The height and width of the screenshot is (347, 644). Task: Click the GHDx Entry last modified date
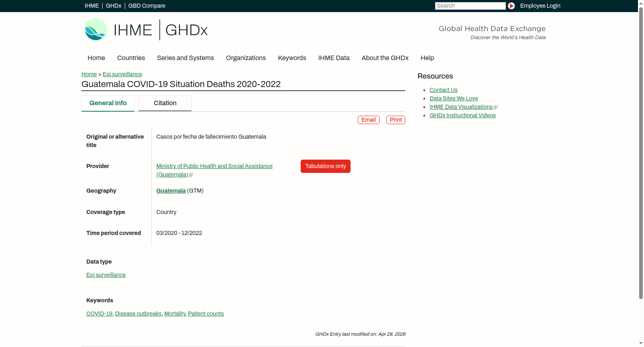(x=360, y=334)
